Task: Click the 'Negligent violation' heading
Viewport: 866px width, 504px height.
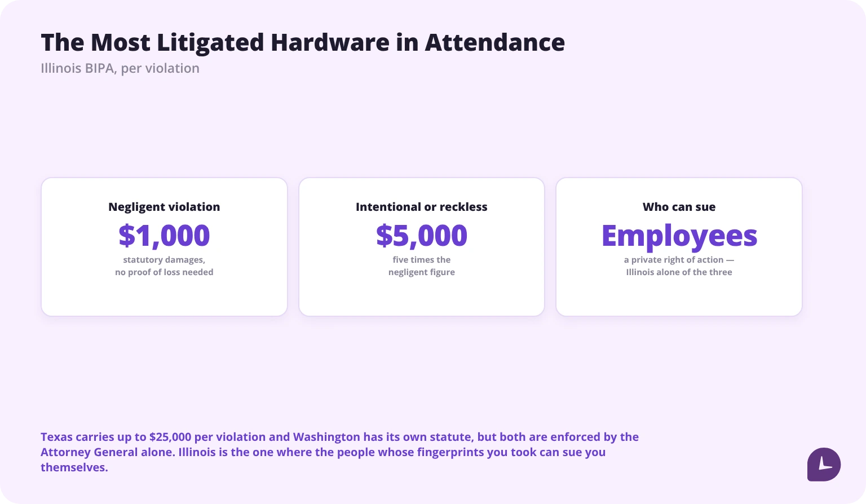Action: [x=164, y=207]
